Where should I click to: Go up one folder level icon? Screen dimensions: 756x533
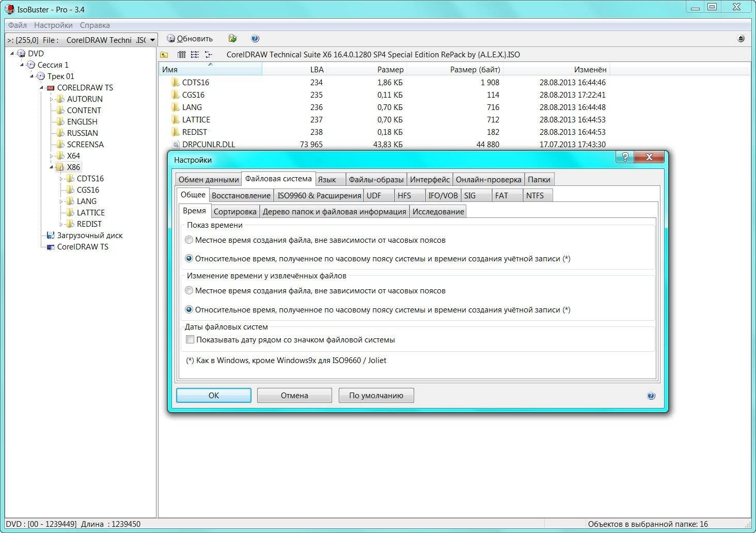(x=164, y=55)
